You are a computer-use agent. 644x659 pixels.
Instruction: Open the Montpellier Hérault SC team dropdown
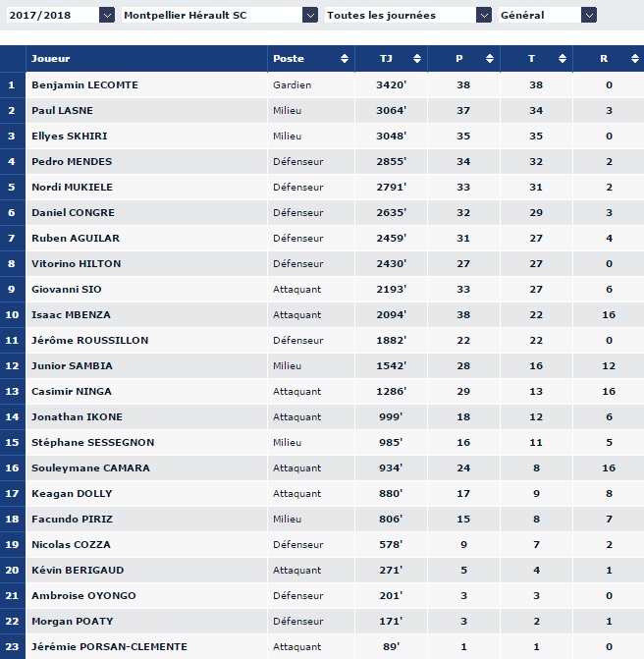coord(220,15)
